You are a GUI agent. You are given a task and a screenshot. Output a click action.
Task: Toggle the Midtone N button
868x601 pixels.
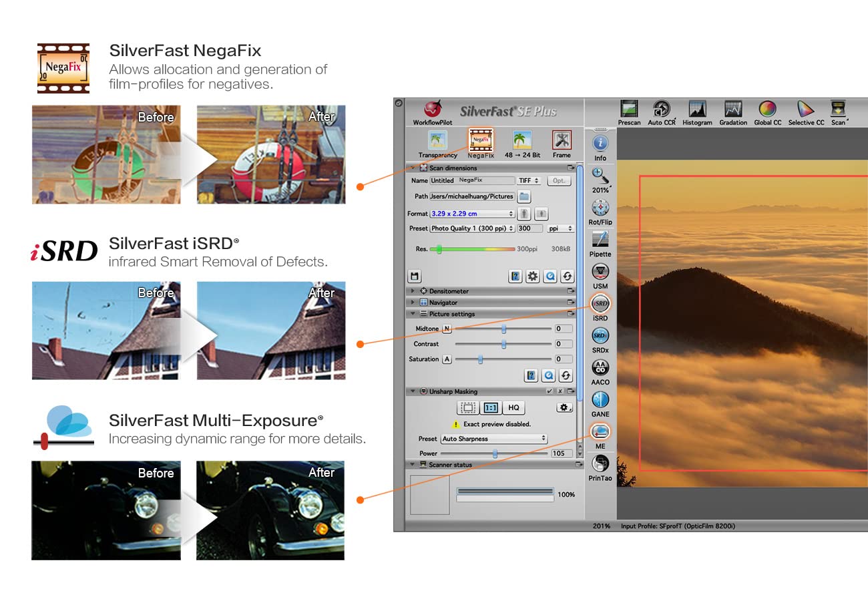tap(447, 329)
